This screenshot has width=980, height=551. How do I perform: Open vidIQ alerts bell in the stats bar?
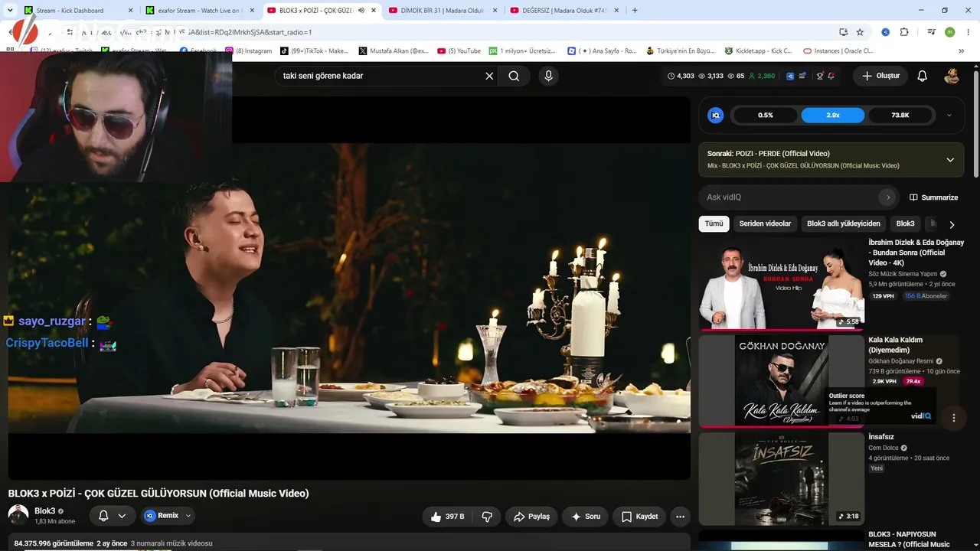(831, 76)
